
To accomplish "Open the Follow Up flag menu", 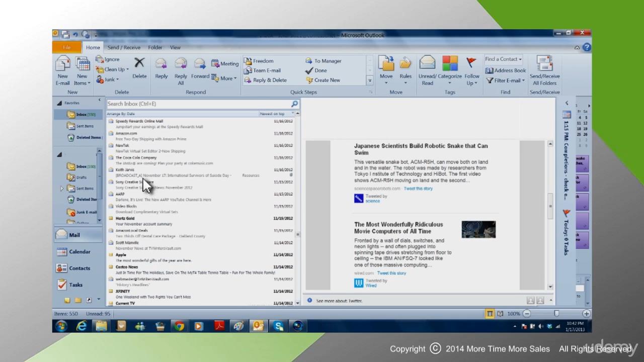I will point(471,70).
